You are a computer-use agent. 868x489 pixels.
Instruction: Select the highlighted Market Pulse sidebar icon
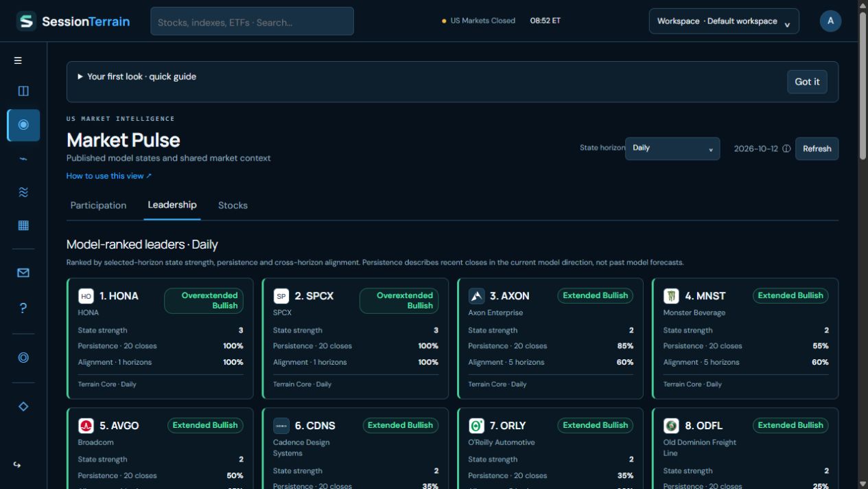click(23, 125)
